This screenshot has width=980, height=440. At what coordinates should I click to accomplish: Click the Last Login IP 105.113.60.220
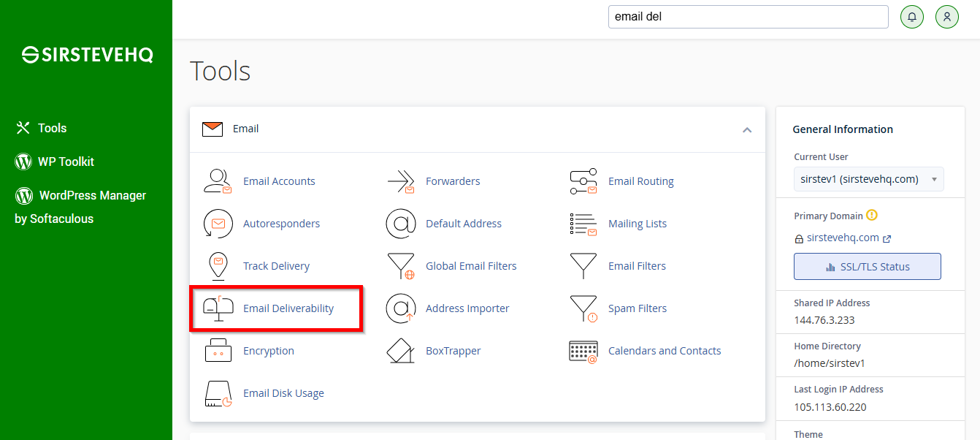[x=830, y=407]
